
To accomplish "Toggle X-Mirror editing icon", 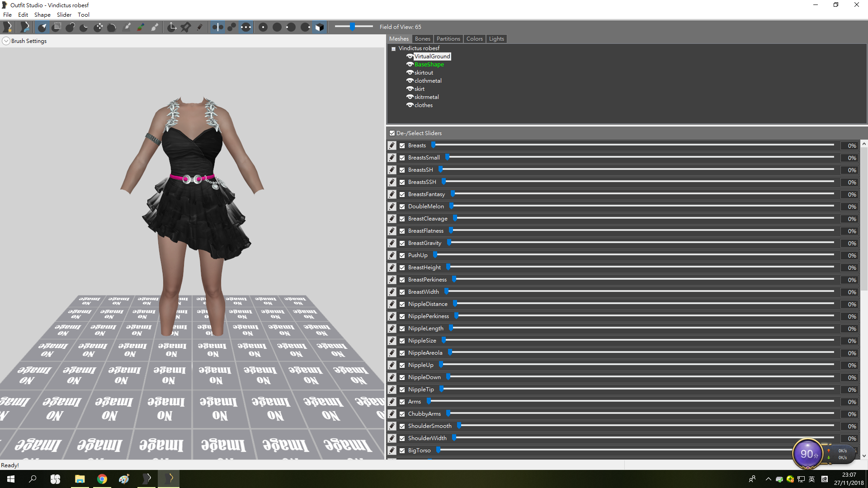I will pos(217,27).
